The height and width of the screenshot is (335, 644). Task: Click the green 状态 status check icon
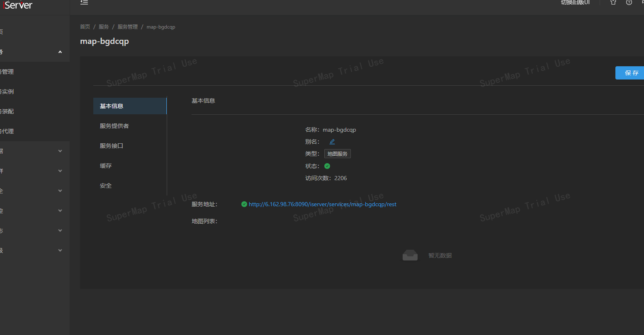click(x=327, y=166)
